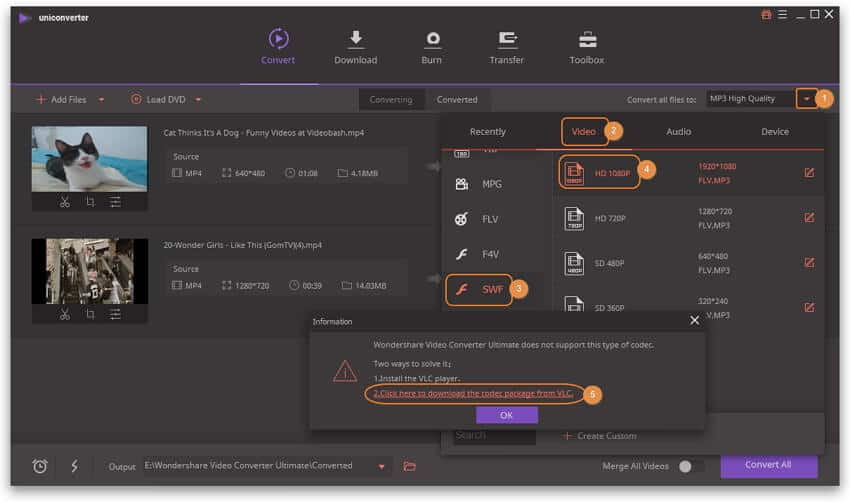Toggle the Merge All Videos switch
This screenshot has height=502, width=850.
691,467
